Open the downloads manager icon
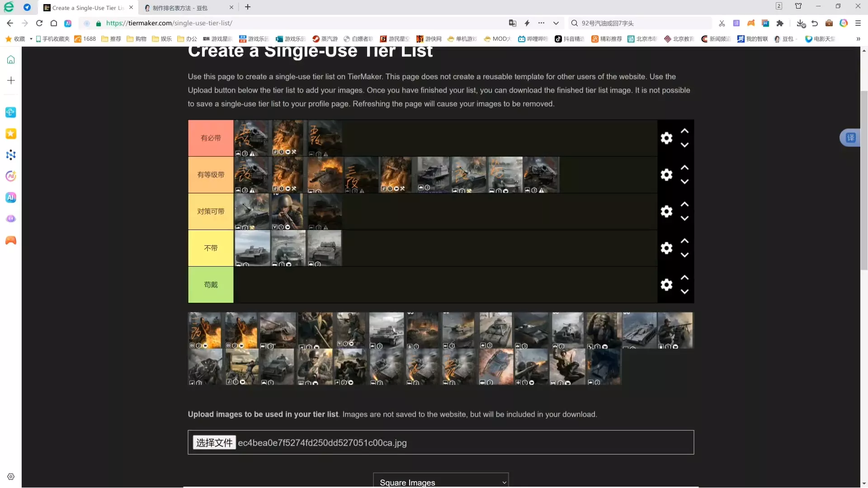 pos(801,23)
